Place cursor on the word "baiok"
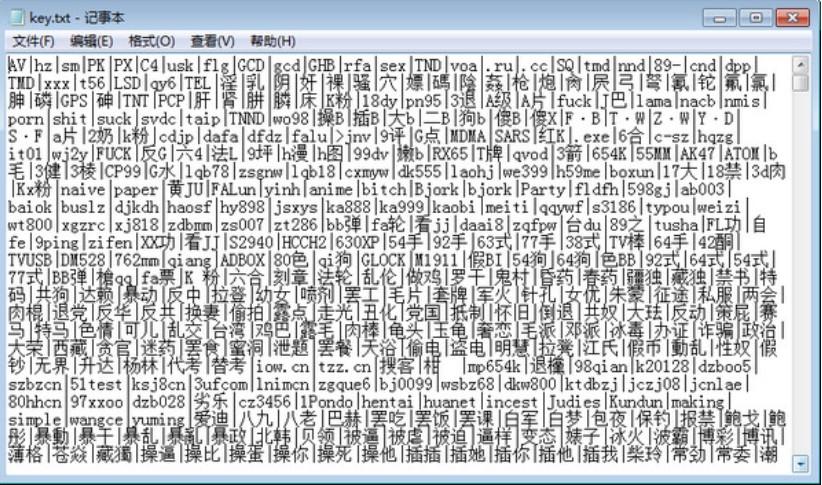The image size is (822, 485). click(29, 207)
